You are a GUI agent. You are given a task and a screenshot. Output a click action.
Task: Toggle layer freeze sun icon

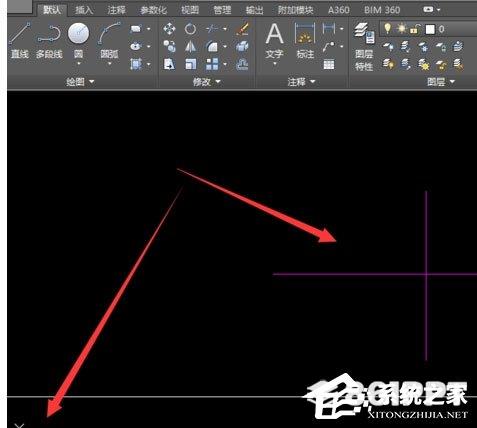coord(401,29)
